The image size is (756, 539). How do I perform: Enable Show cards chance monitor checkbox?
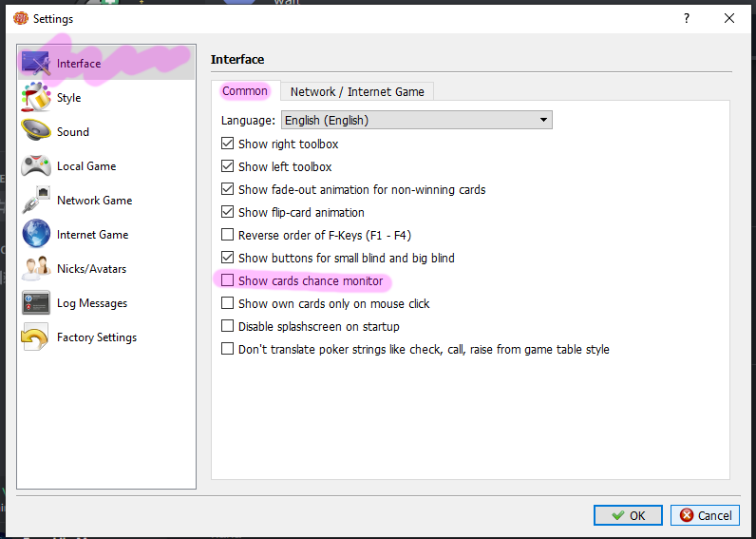tap(228, 281)
